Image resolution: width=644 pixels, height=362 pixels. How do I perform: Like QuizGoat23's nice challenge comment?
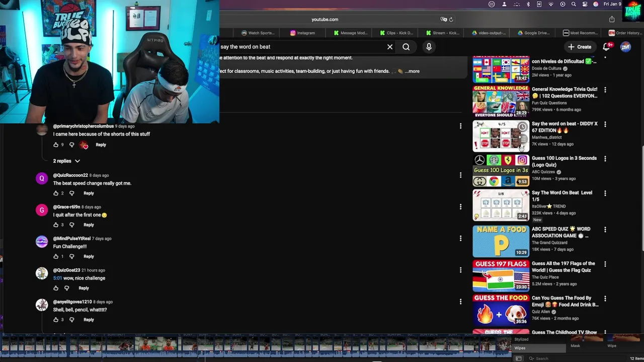(56, 288)
